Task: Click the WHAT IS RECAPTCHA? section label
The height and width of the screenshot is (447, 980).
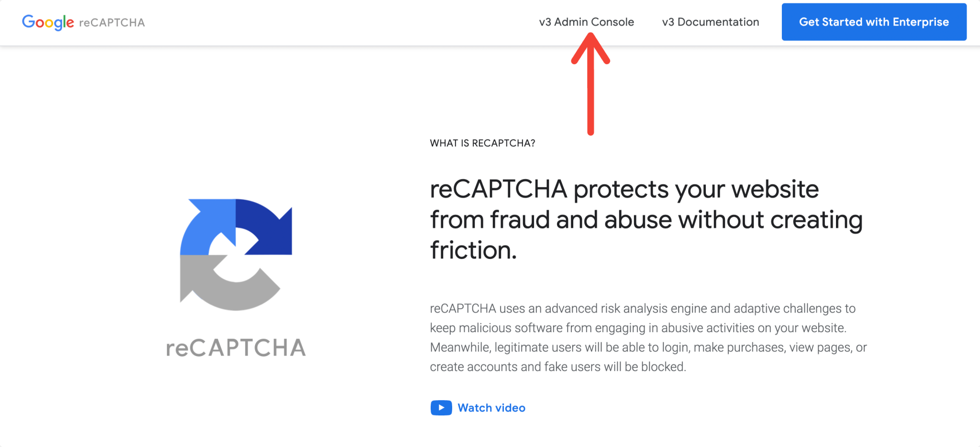Action: (483, 143)
